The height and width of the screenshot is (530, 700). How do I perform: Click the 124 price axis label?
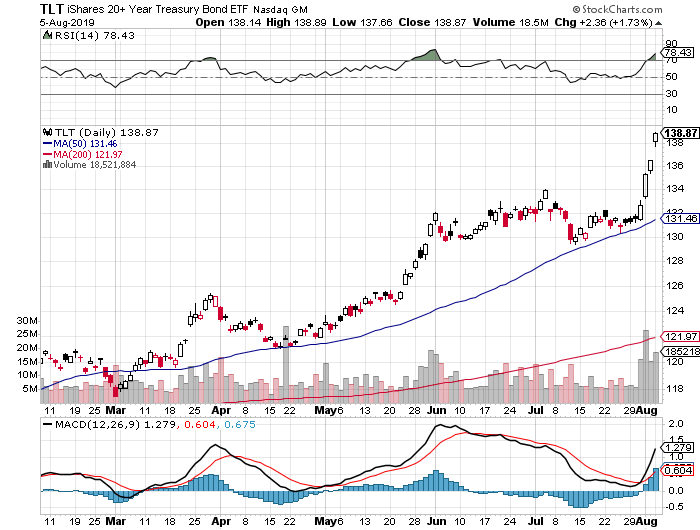pyautogui.click(x=675, y=310)
